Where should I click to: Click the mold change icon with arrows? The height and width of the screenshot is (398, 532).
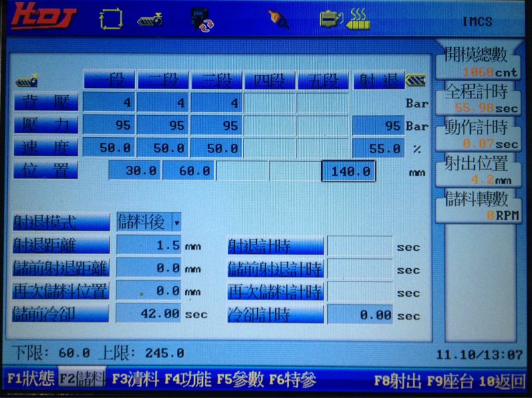click(203, 19)
